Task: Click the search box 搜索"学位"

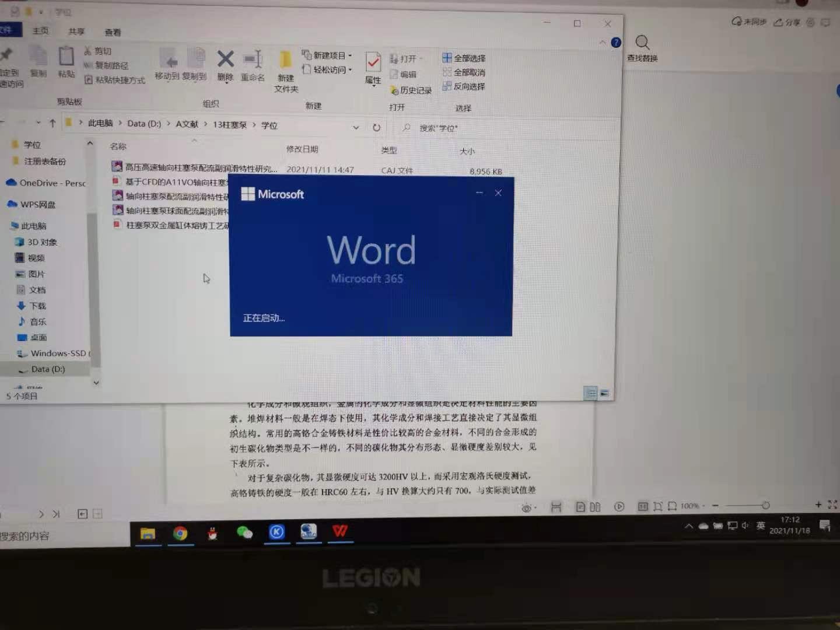Action: coord(505,128)
